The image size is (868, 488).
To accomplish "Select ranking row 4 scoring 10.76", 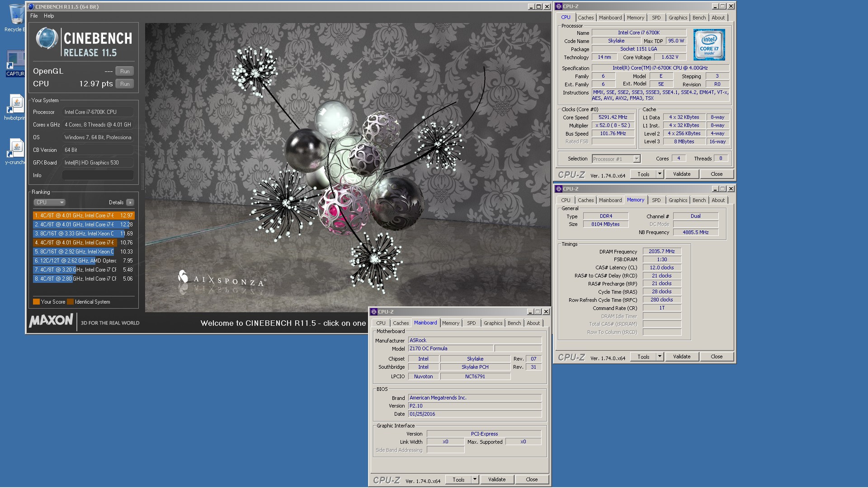I will point(84,243).
